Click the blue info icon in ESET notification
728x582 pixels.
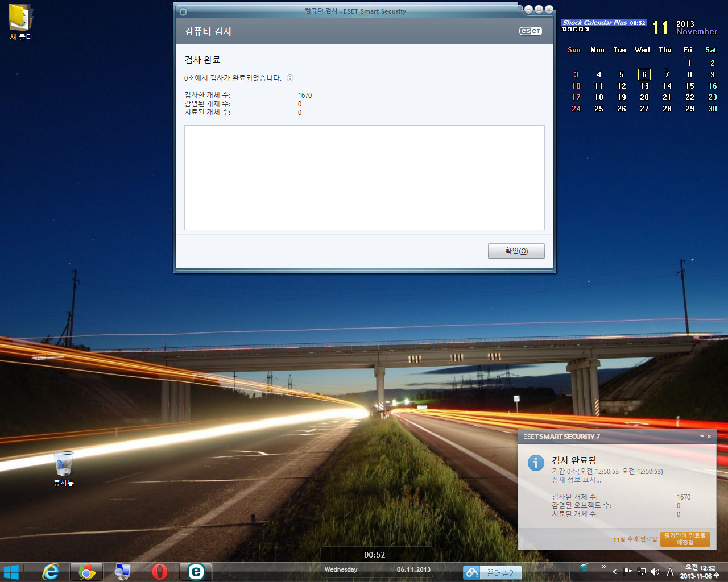click(536, 463)
